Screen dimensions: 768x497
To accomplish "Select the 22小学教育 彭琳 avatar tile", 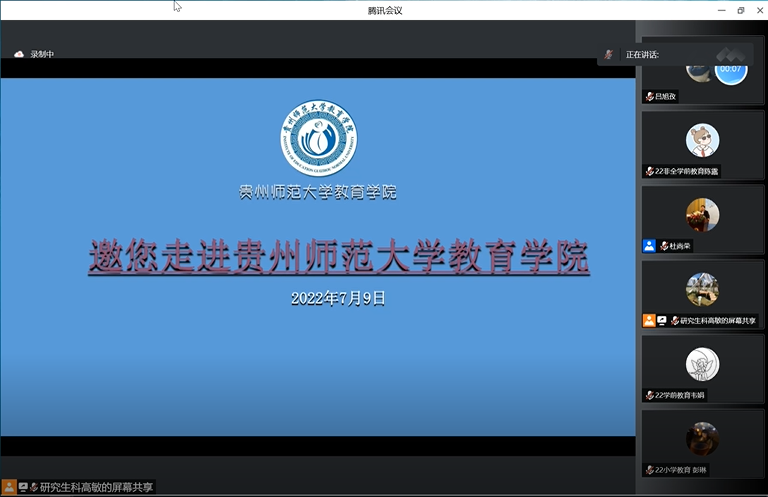I will 702,439.
